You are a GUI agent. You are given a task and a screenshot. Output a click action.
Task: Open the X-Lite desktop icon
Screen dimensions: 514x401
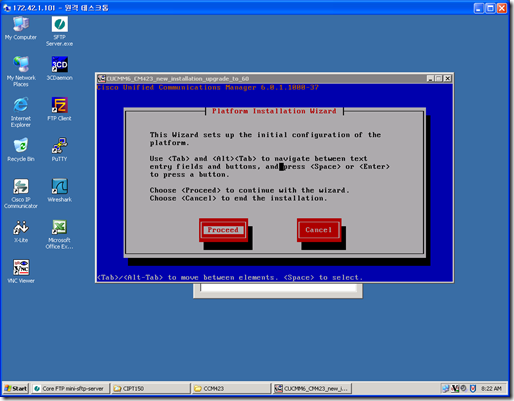[x=21, y=231]
